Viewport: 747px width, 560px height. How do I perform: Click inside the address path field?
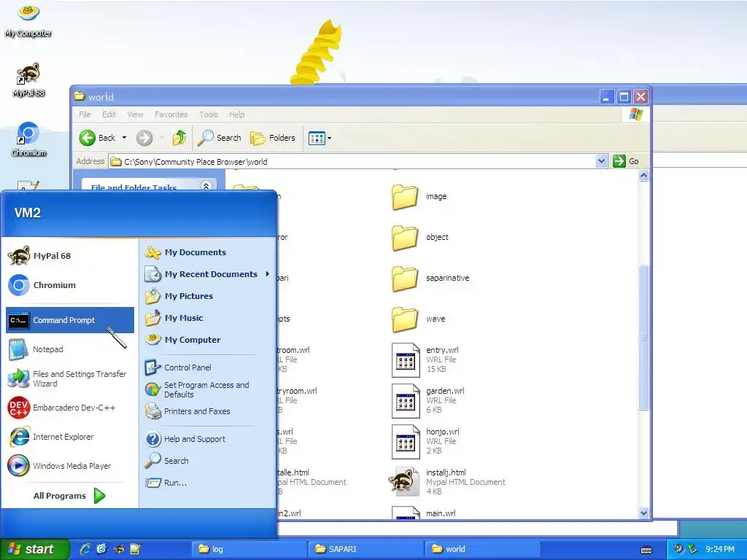tap(352, 161)
